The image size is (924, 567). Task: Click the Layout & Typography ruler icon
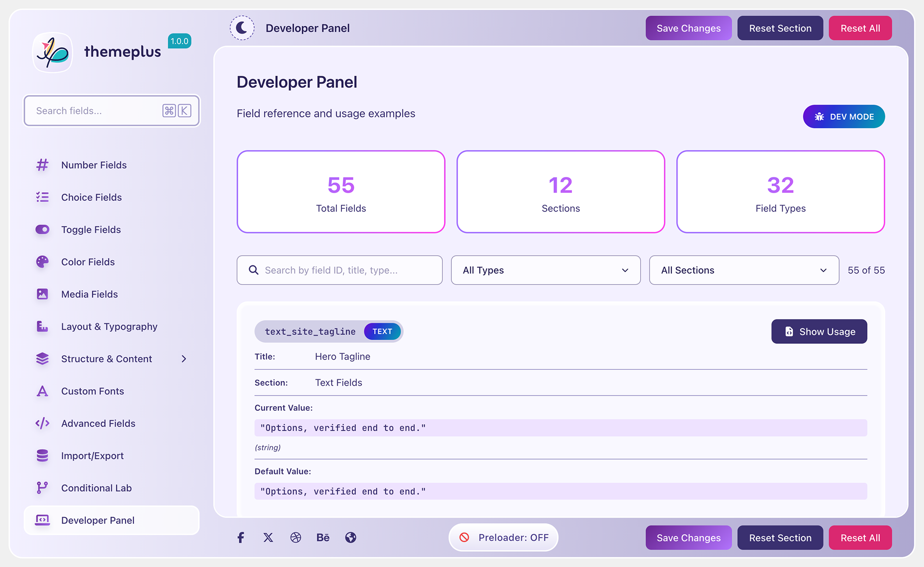(x=43, y=327)
